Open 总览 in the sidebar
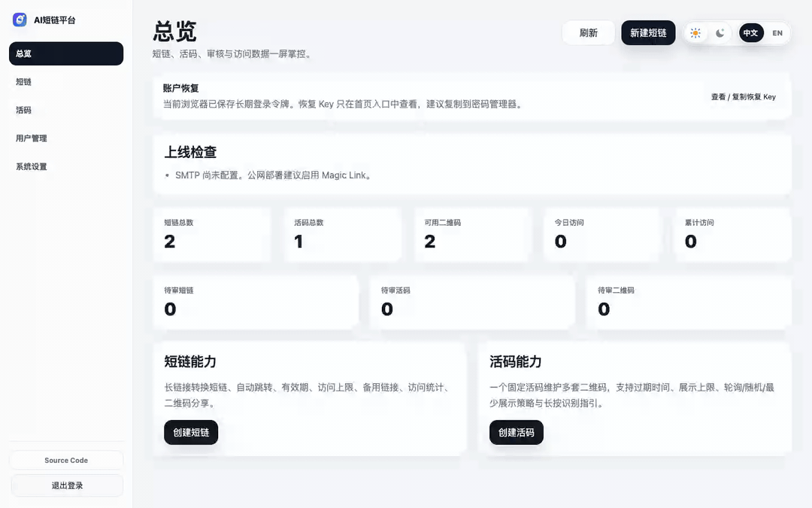This screenshot has height=508, width=812. point(66,53)
